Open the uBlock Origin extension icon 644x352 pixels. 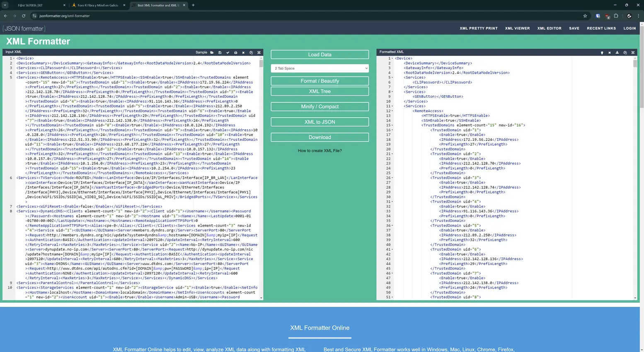pos(607,16)
